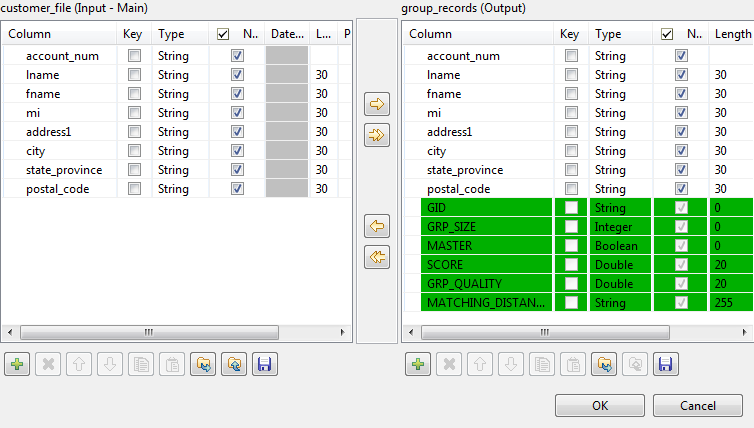Click move up arrow under group_records schema
Screen dimensions: 754x428
480,365
